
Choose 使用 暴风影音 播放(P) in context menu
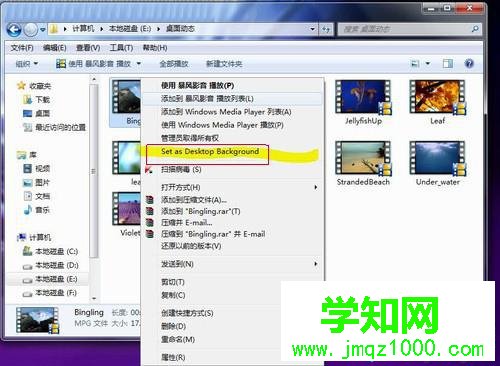click(x=233, y=86)
